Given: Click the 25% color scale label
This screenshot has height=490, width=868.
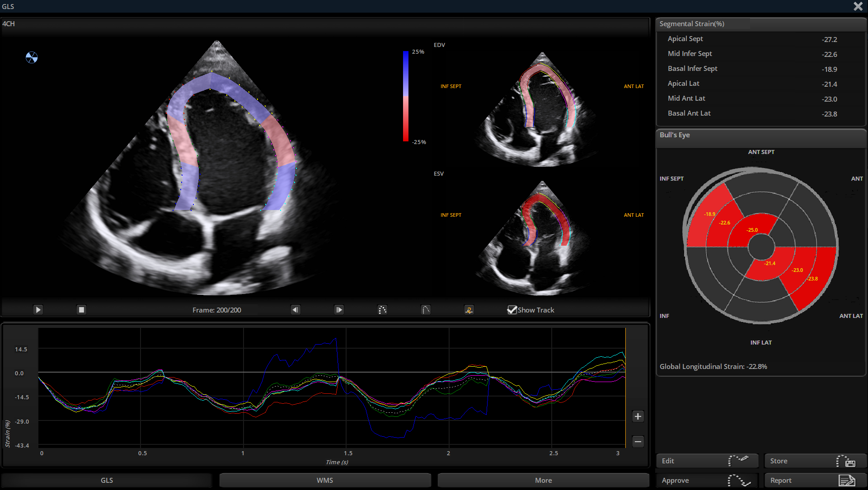Looking at the screenshot, I should 418,52.
